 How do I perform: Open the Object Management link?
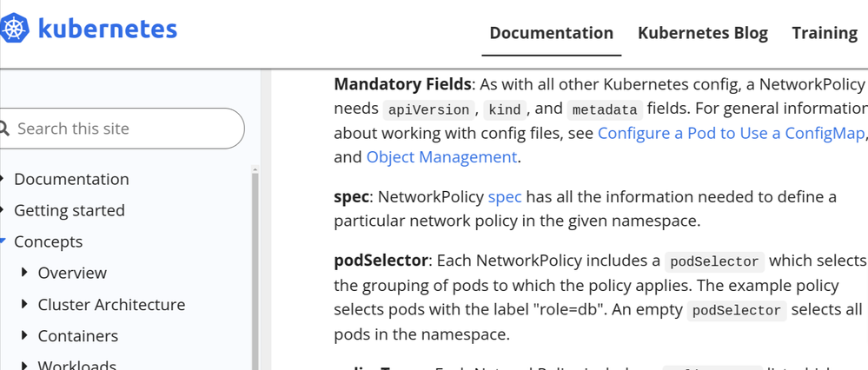[441, 157]
